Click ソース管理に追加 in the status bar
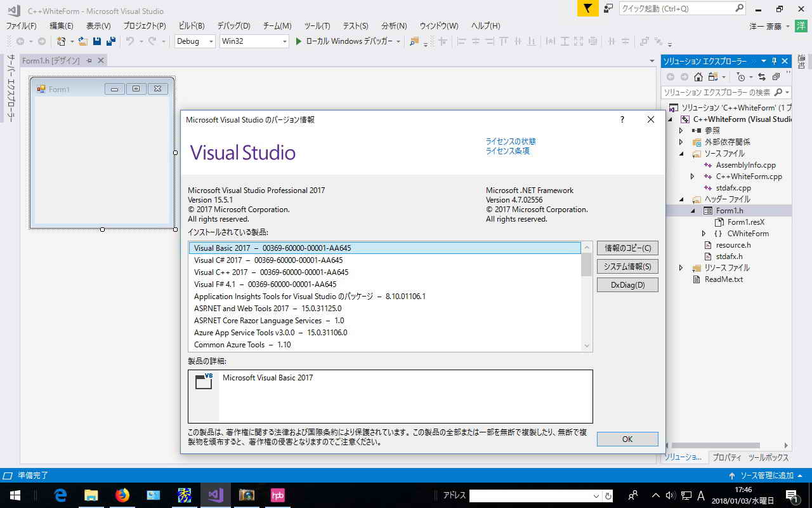 click(x=767, y=476)
